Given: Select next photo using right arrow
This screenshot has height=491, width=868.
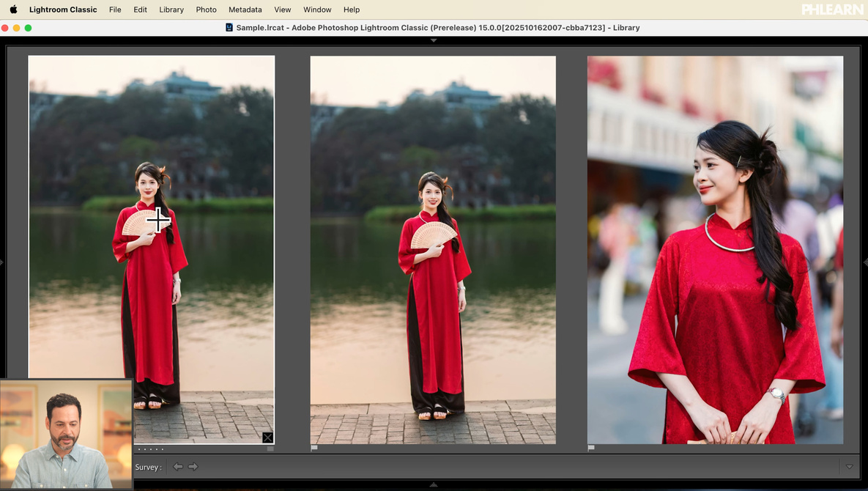Looking at the screenshot, I should click(x=193, y=467).
